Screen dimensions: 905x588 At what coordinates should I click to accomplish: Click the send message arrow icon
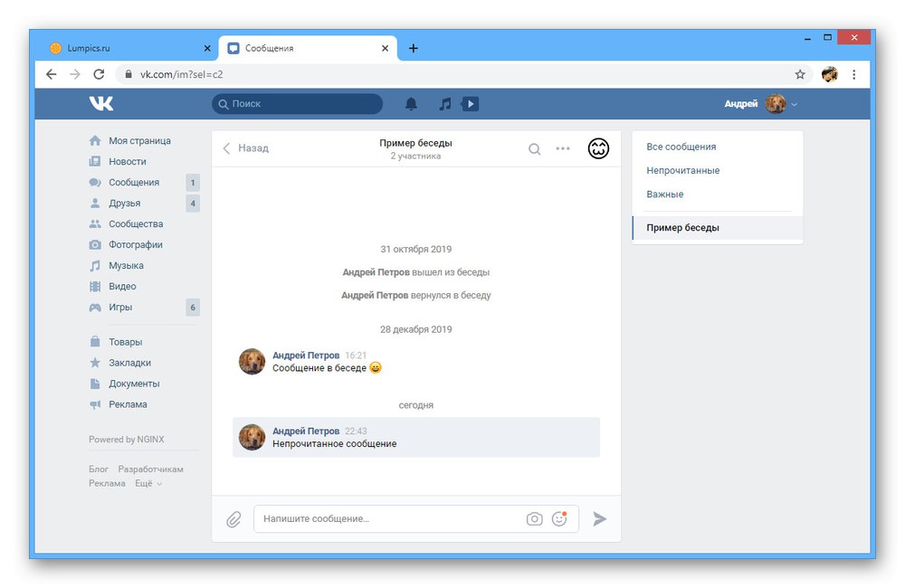(600, 518)
